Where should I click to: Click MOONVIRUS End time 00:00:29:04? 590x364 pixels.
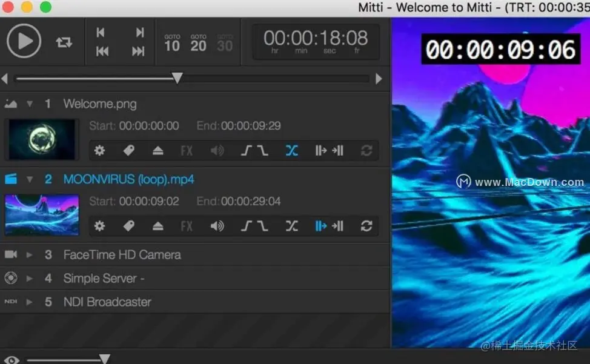pyautogui.click(x=251, y=201)
